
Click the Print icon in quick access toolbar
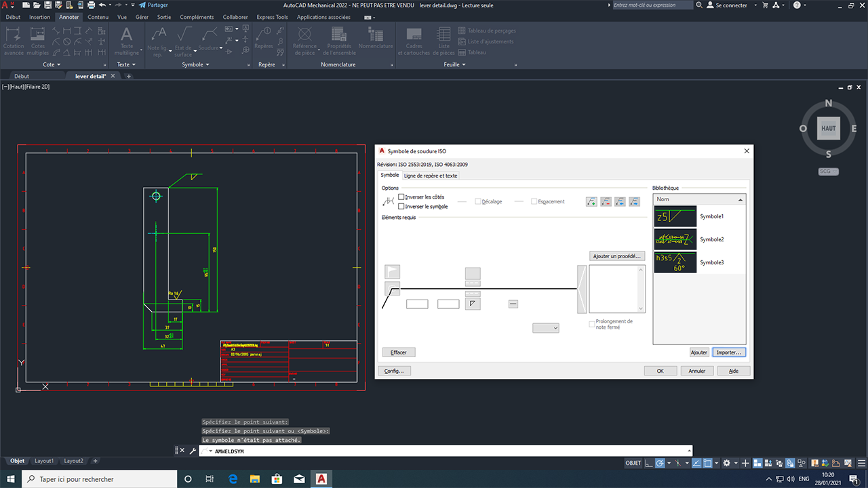click(x=91, y=5)
